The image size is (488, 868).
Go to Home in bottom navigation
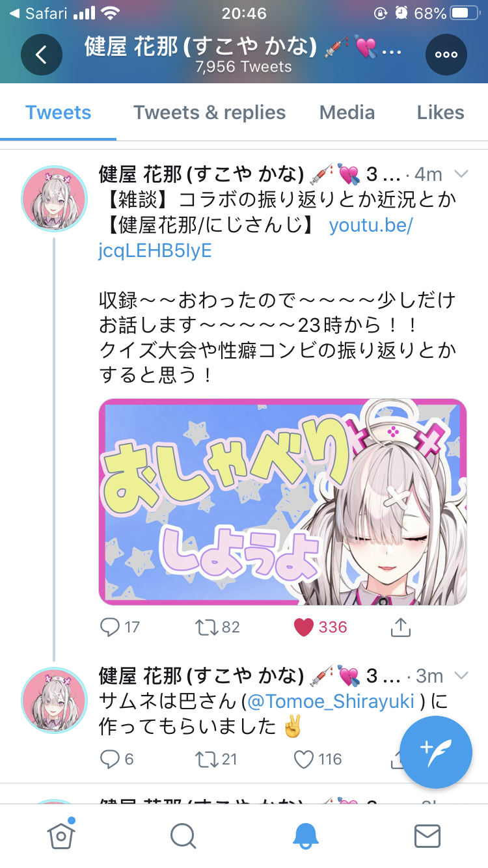[x=61, y=834]
